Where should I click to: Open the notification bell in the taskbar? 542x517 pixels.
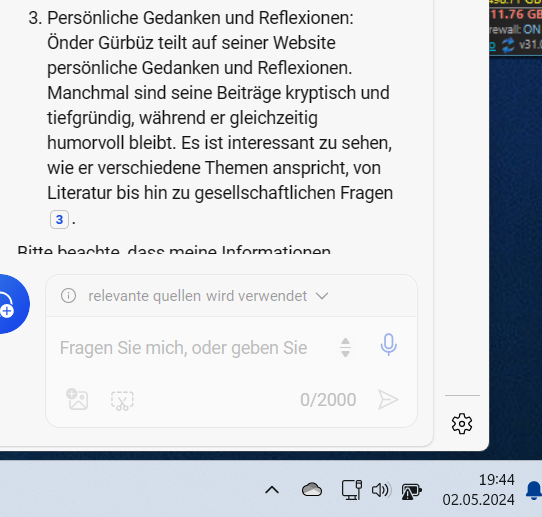coord(534,490)
